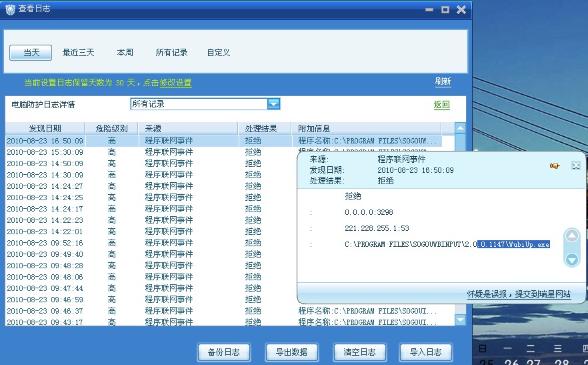Select log row 2010-08-23 09:47:44
Image resolution: width=588 pixels, height=365 pixels.
pos(151,288)
